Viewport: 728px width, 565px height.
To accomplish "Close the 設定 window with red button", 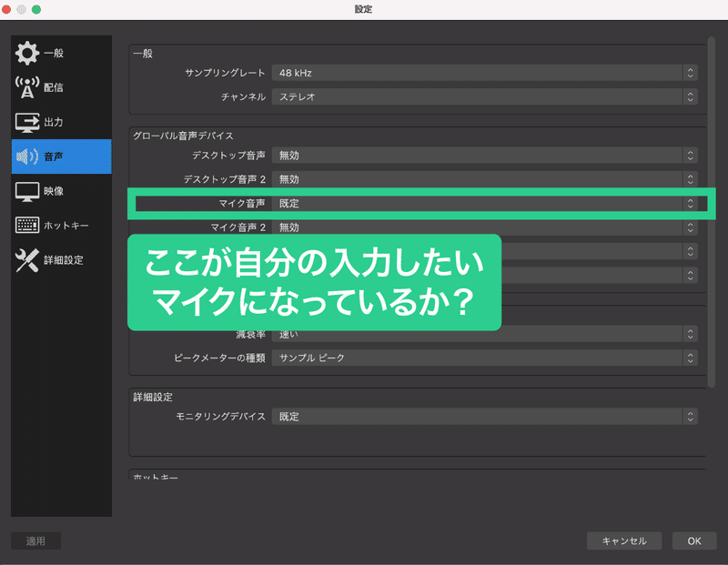I will tap(6, 9).
